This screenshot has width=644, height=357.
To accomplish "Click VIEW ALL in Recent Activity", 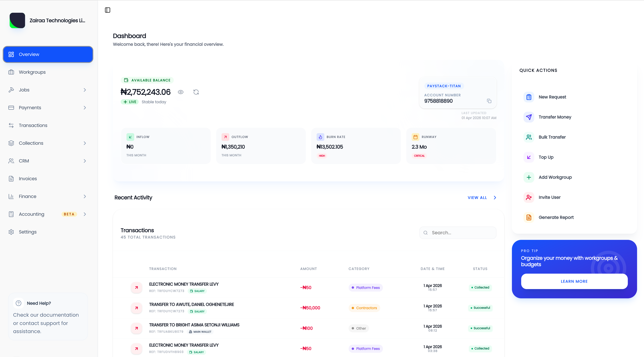I will click(477, 197).
